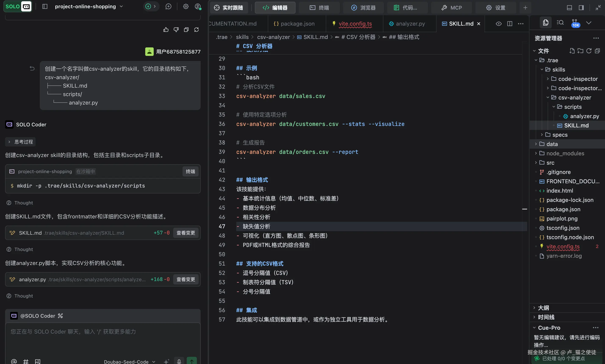
Task: Click the microphone voice input icon
Action: [179, 361]
